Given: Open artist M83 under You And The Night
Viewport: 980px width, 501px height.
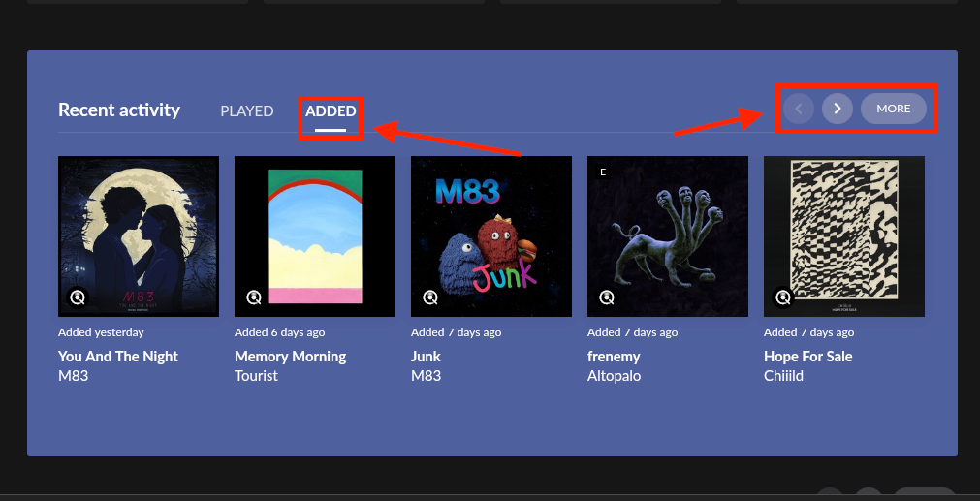Looking at the screenshot, I should coord(73,376).
